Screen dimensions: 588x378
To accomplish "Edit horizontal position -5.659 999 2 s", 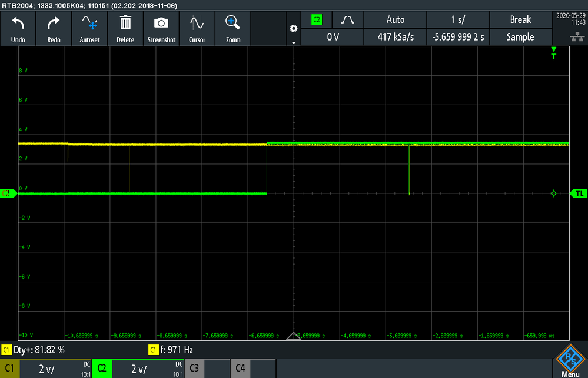I will (x=458, y=37).
